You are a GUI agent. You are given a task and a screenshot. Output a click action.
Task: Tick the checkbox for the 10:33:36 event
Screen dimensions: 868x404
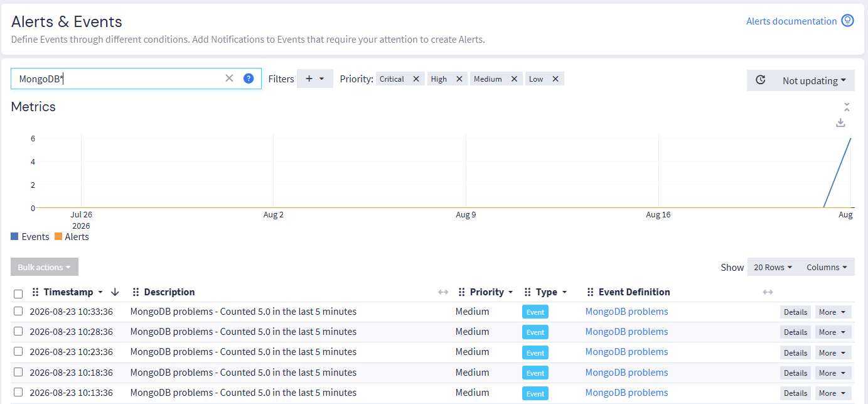point(18,311)
